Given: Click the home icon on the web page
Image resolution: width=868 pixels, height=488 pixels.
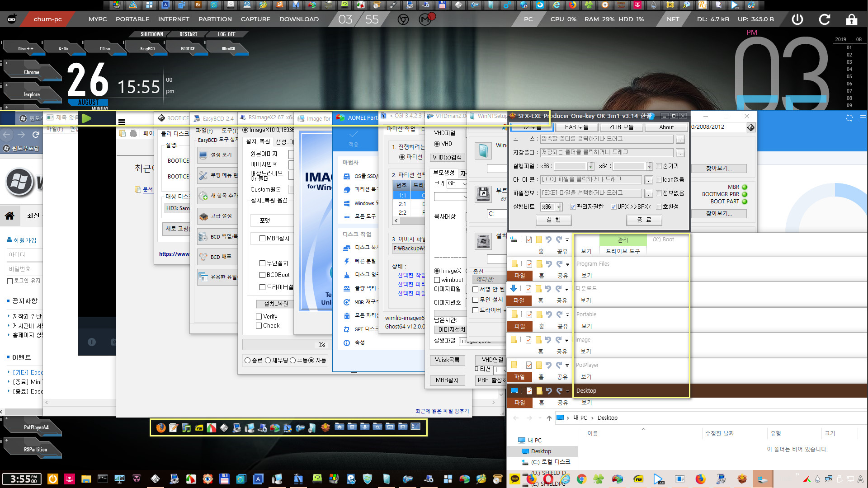Looking at the screenshot, I should (9, 216).
